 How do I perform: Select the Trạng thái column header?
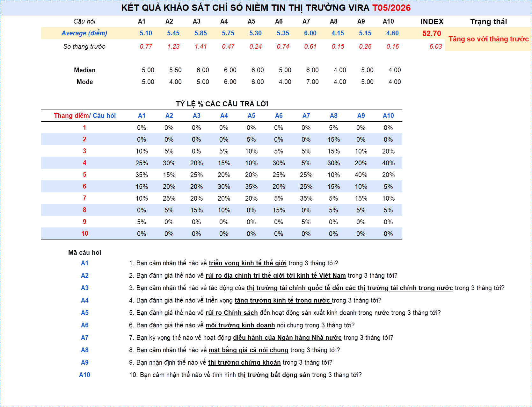pyautogui.click(x=488, y=22)
